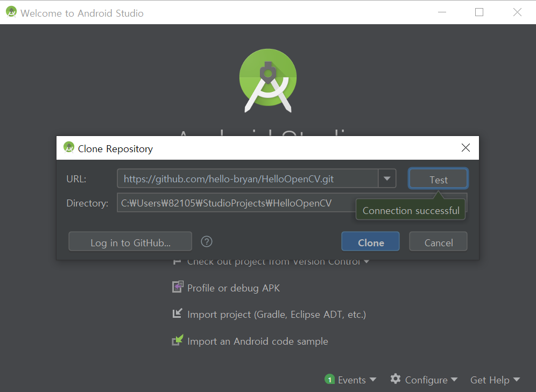This screenshot has width=536, height=392.
Task: Cancel the Clone Repository dialog
Action: (x=438, y=241)
